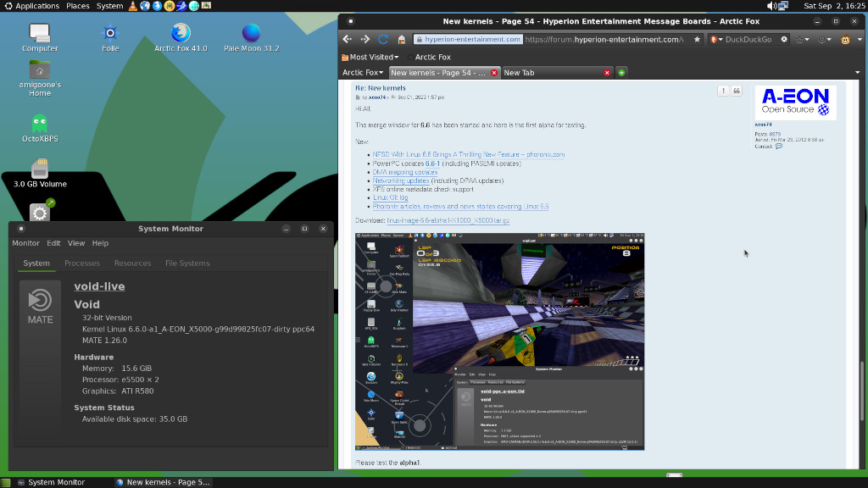This screenshot has height=488, width=868.
Task: Go back in Arctic Fox browser
Action: [x=347, y=39]
